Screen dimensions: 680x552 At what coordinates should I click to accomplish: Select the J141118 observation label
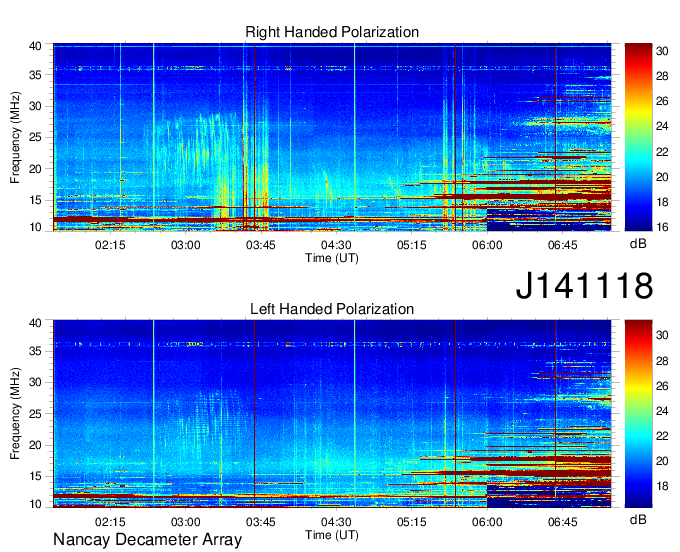[584, 285]
